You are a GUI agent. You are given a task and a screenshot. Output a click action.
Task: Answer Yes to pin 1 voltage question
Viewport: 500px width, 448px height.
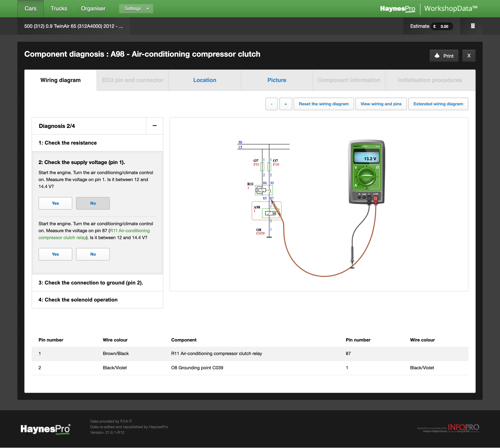[55, 203]
